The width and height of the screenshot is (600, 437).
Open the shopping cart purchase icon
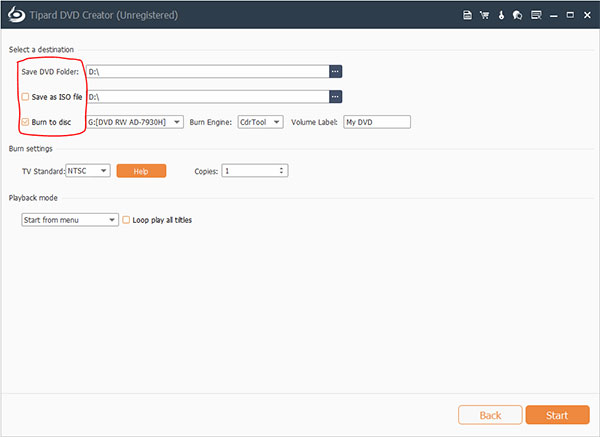(484, 15)
